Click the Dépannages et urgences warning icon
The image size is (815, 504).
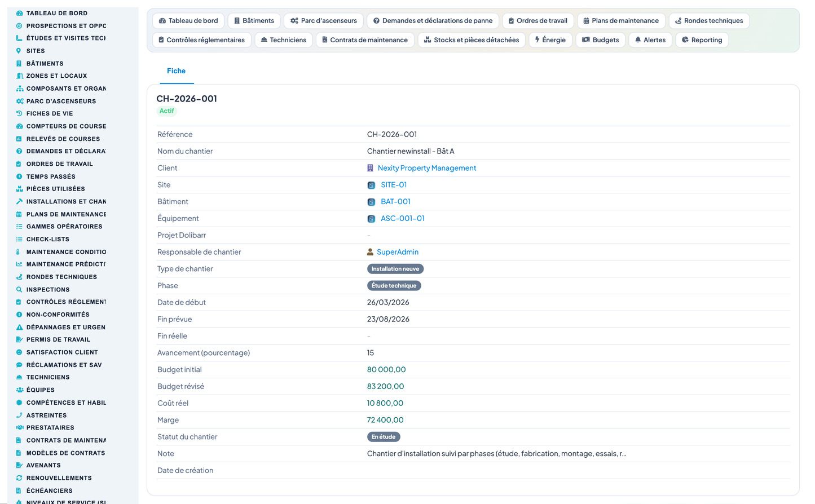pyautogui.click(x=19, y=327)
